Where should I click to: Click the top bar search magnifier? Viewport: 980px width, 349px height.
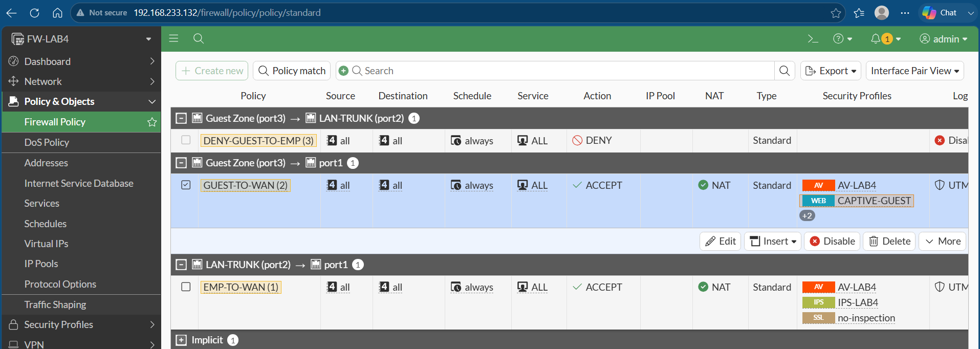click(x=199, y=38)
